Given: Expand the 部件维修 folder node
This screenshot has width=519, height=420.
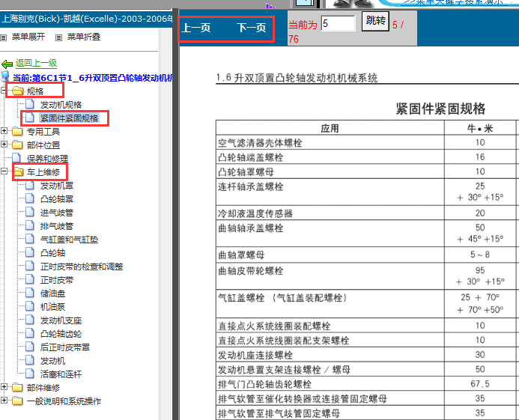Looking at the screenshot, I should (x=4, y=386).
